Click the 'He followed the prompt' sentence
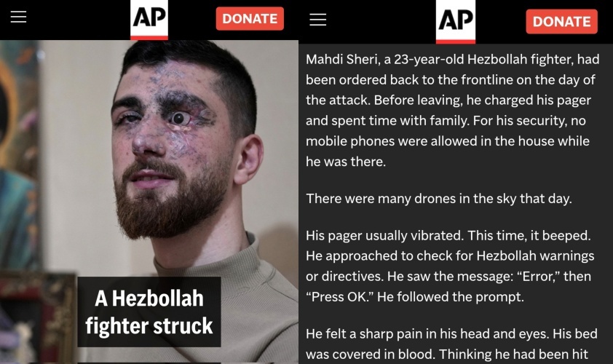613x364 pixels. click(x=451, y=297)
